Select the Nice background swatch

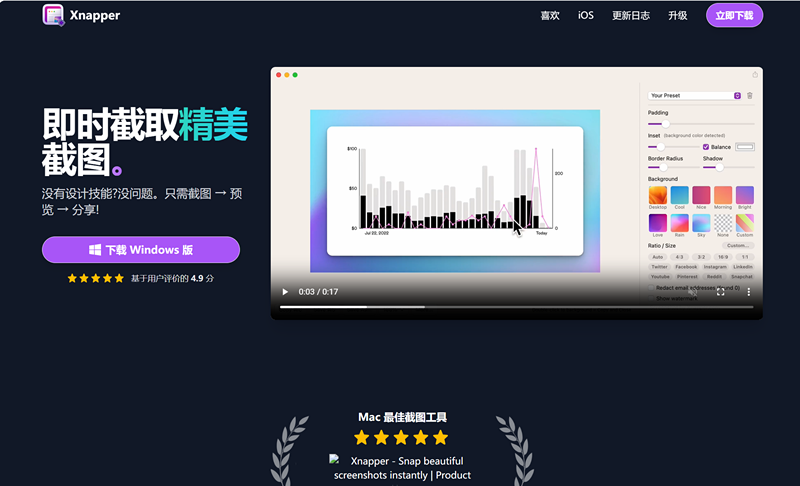pos(701,195)
